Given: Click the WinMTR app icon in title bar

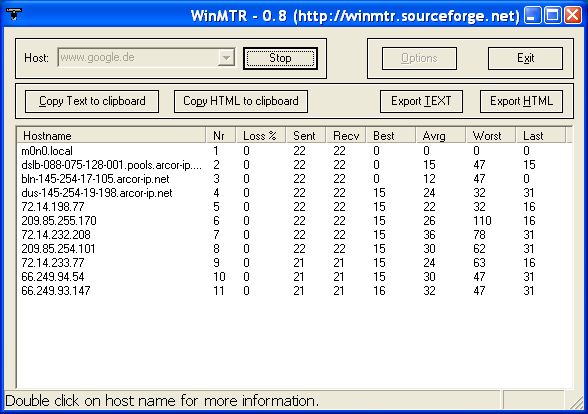Looking at the screenshot, I should pos(14,14).
